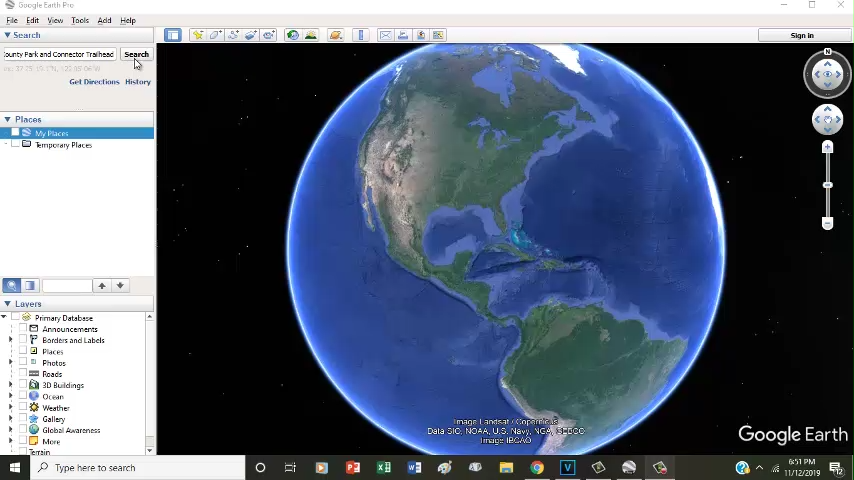Start Record a Tour toolbar icon
This screenshot has height=480, width=854.
[x=269, y=35]
